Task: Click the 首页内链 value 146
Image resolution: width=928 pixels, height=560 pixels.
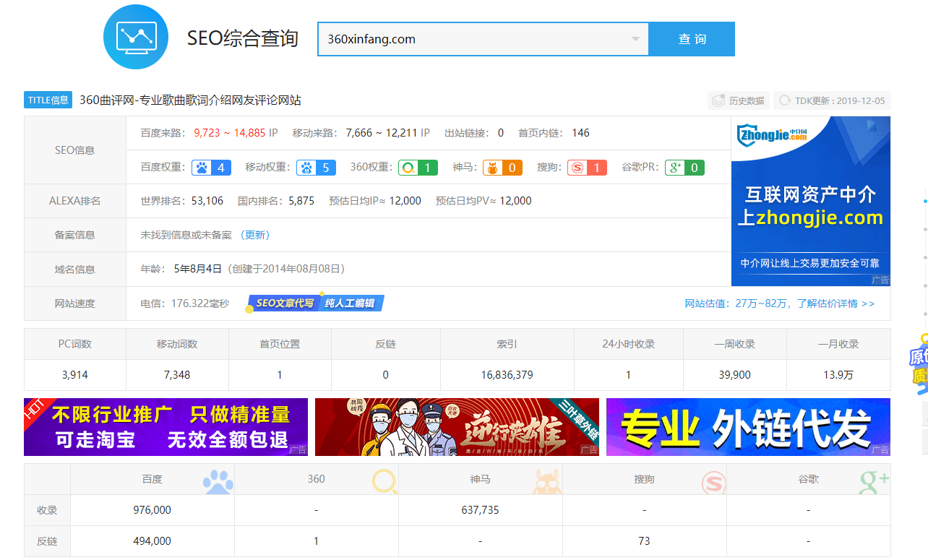Action: (580, 133)
